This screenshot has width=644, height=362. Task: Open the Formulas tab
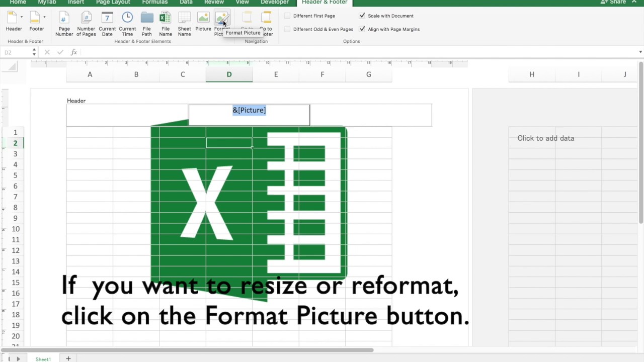(155, 3)
